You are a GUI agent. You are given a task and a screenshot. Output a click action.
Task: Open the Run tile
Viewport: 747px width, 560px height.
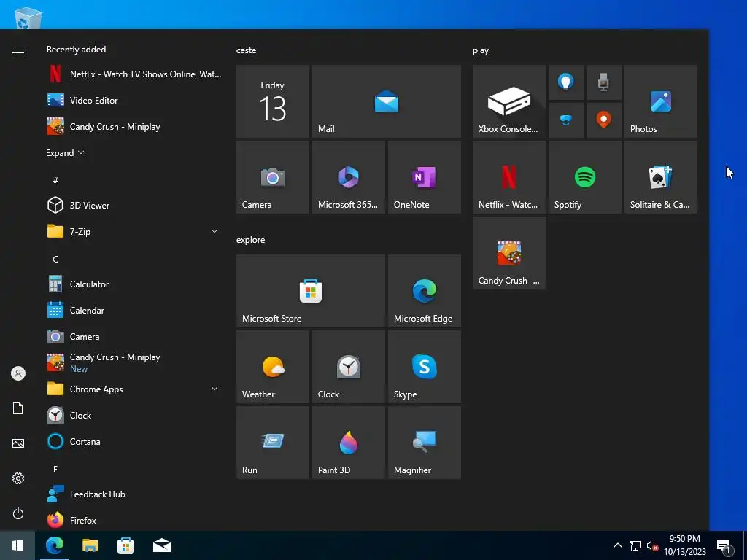point(273,443)
